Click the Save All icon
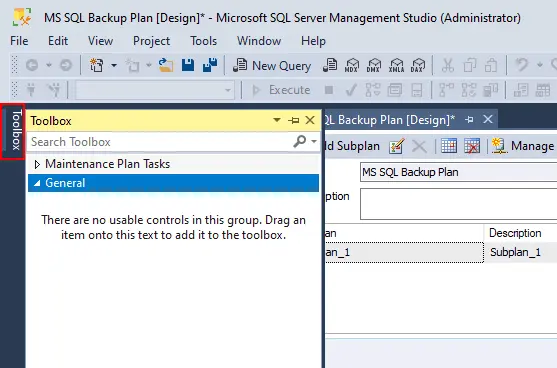 pos(210,65)
